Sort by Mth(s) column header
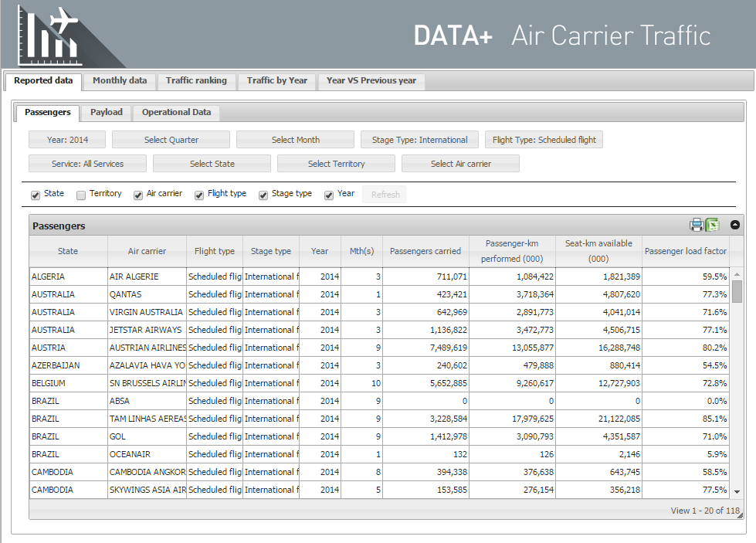756x543 pixels. pyautogui.click(x=361, y=251)
